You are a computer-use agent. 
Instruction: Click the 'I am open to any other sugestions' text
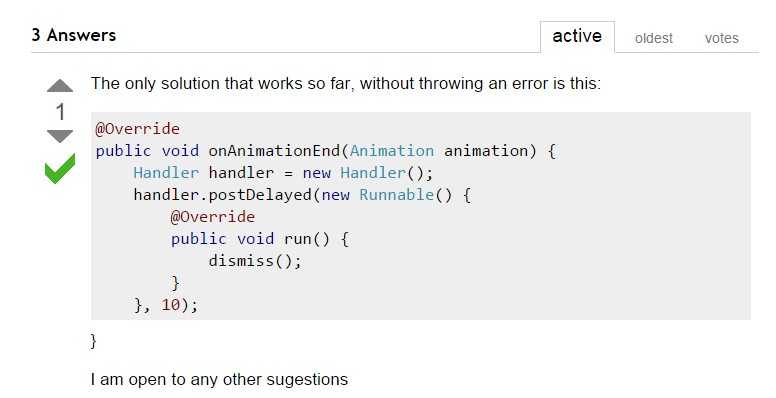[x=219, y=380]
